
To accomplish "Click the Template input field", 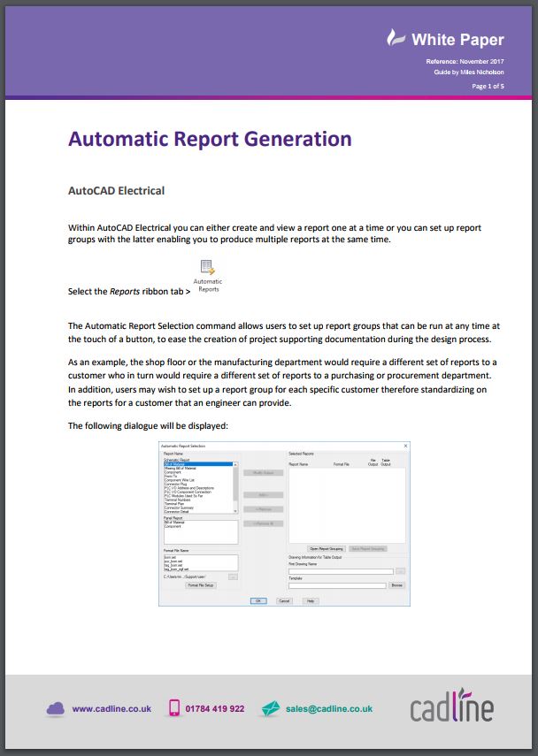I will pyautogui.click(x=337, y=585).
